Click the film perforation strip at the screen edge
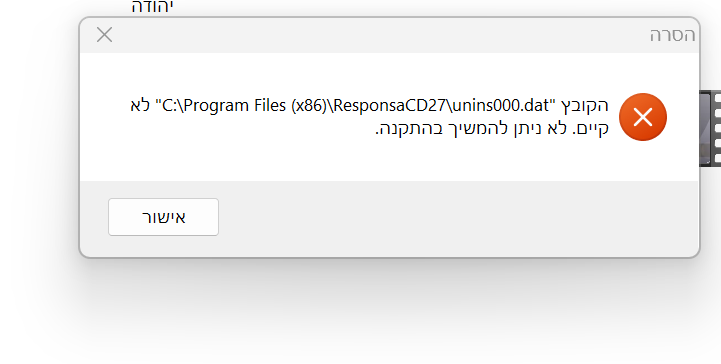The height and width of the screenshot is (364, 721). point(716,129)
